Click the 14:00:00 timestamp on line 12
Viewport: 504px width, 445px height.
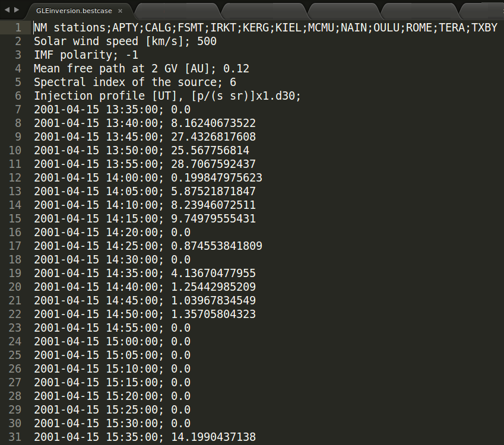[x=132, y=177]
